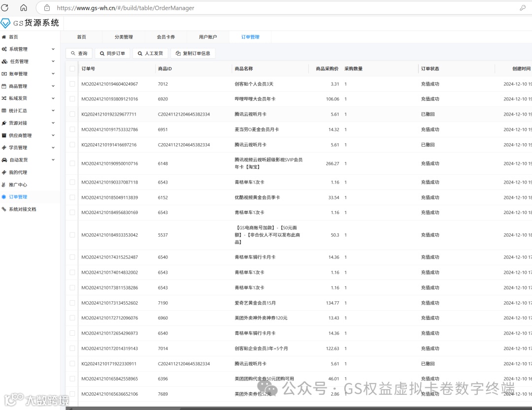Expand the 任务管理 menu chevron

pyautogui.click(x=53, y=62)
